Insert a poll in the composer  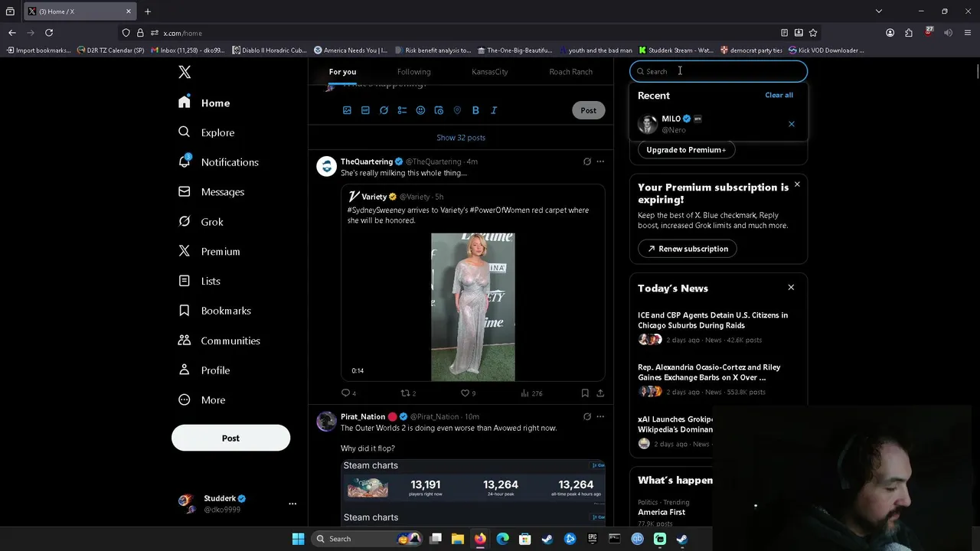coord(402,110)
